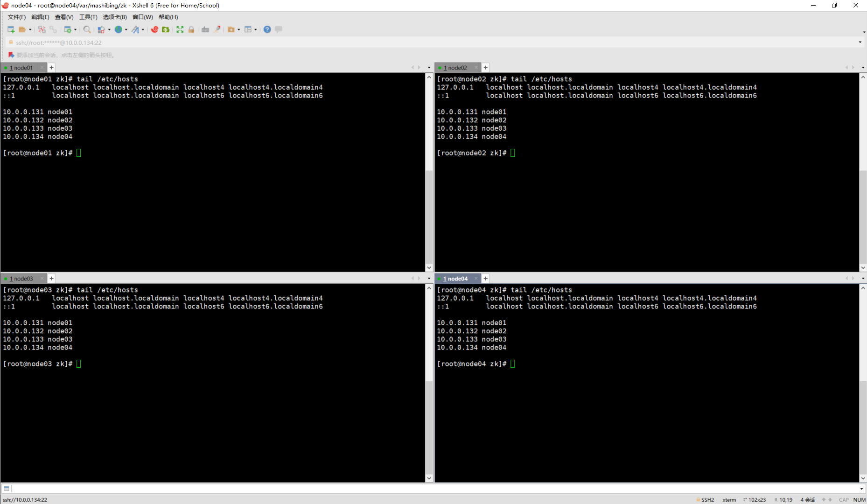
Task: Expand the Properties icon dropdown arrow
Action: 75,29
